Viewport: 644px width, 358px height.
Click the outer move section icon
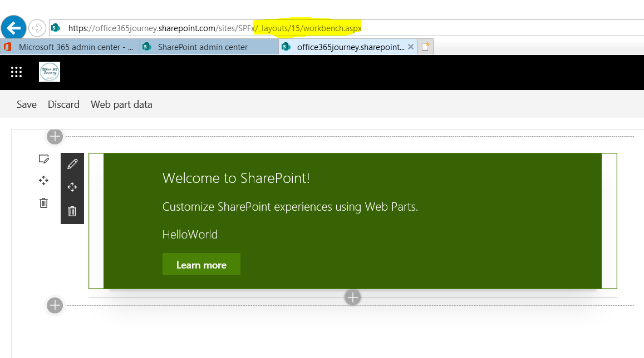click(43, 181)
